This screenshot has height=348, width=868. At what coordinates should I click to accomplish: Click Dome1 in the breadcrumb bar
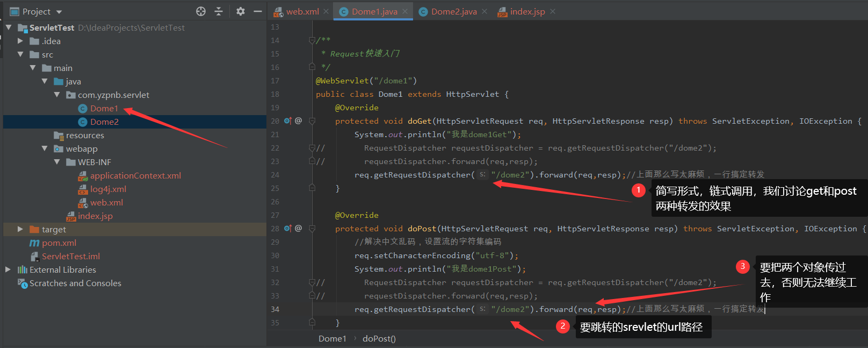[332, 339]
